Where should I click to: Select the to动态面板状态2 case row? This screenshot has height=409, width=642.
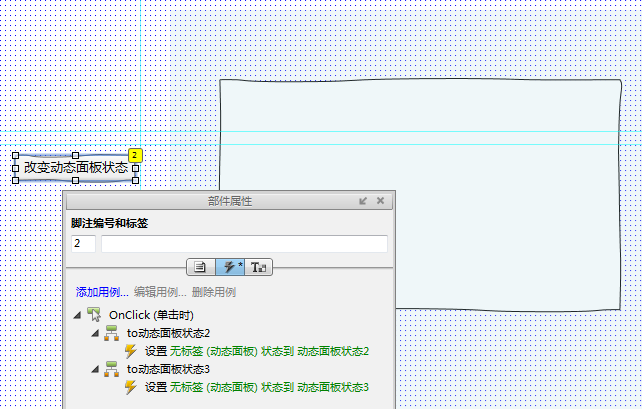(x=168, y=333)
